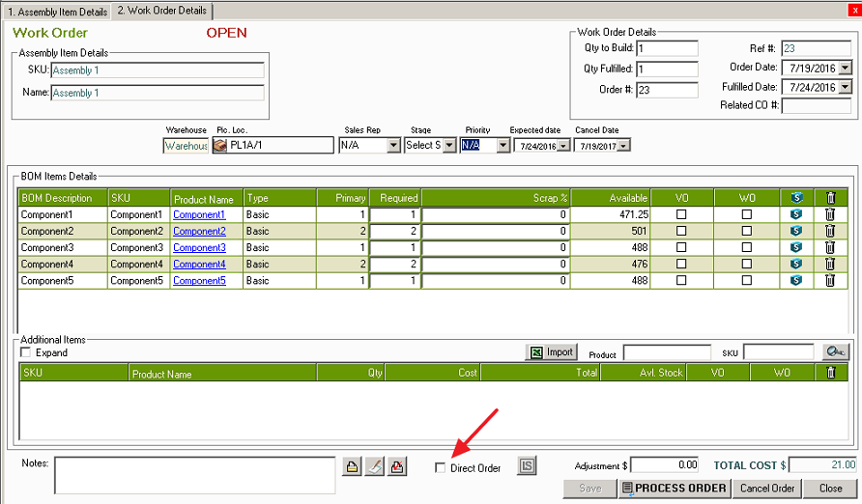Click the IS icon next to Direct Order
862x504 pixels.
[526, 467]
